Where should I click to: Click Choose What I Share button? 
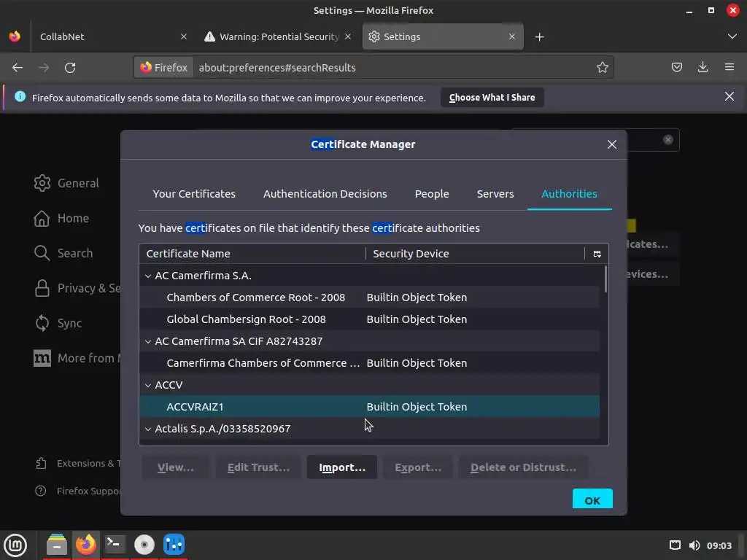click(492, 97)
